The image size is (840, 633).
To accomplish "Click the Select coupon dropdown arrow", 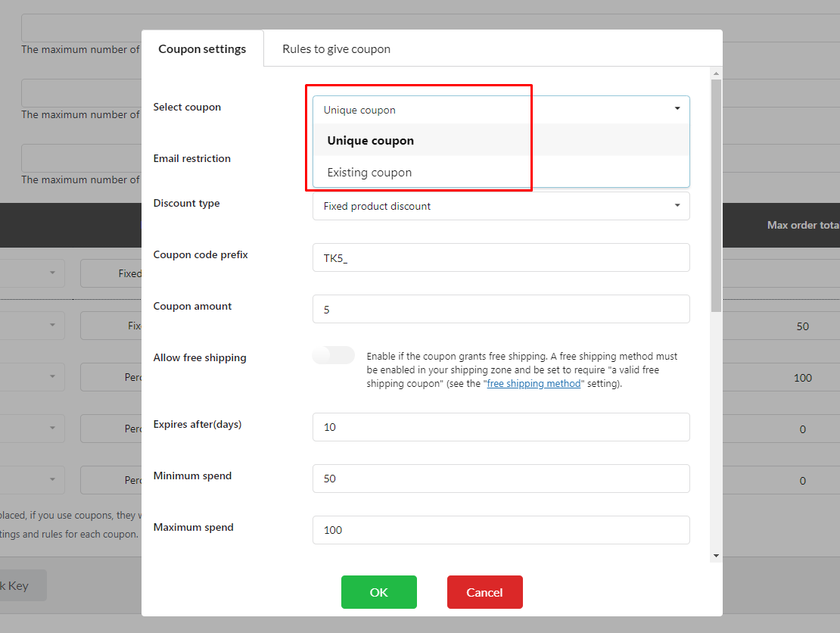I will click(677, 109).
